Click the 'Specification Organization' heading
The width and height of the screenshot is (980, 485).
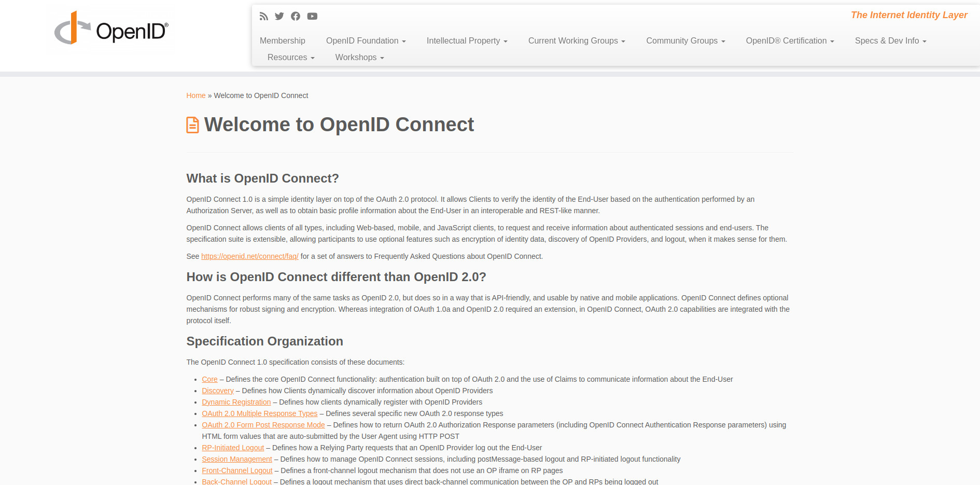coord(264,341)
